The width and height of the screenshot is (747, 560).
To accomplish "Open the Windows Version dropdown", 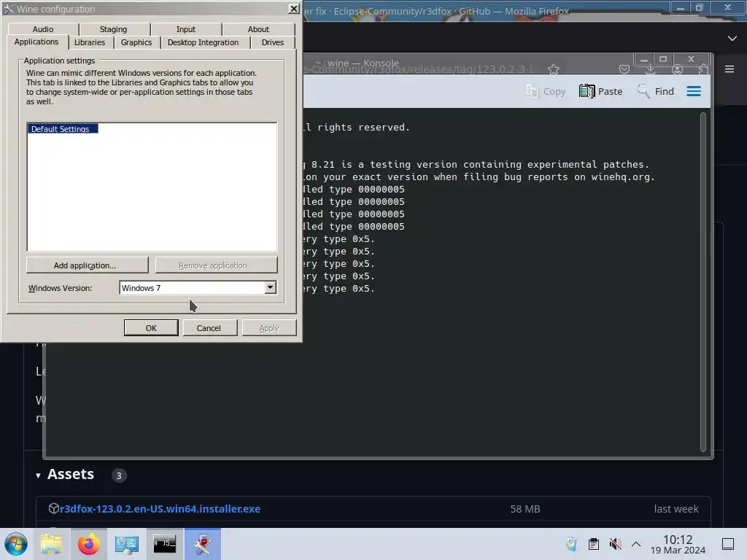I will [270, 287].
